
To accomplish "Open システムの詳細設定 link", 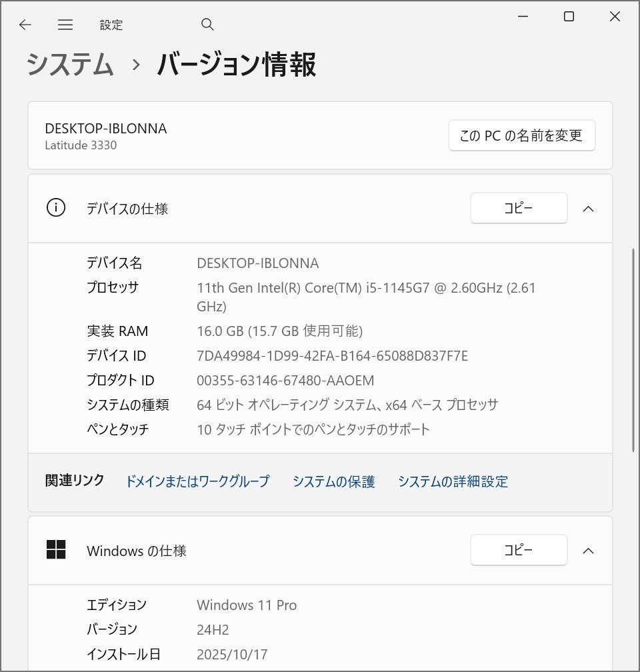I will point(453,481).
